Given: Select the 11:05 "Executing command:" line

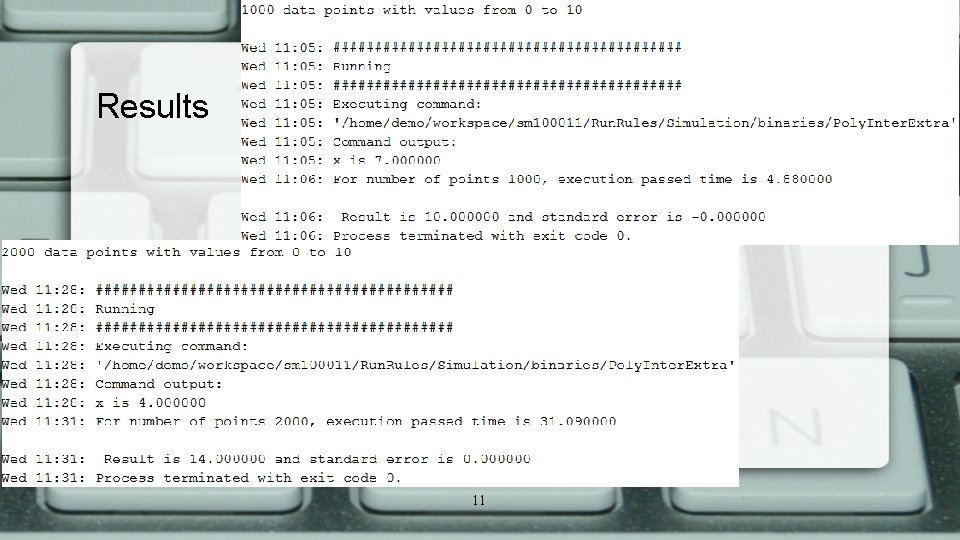Looking at the screenshot, I should pos(361,104).
